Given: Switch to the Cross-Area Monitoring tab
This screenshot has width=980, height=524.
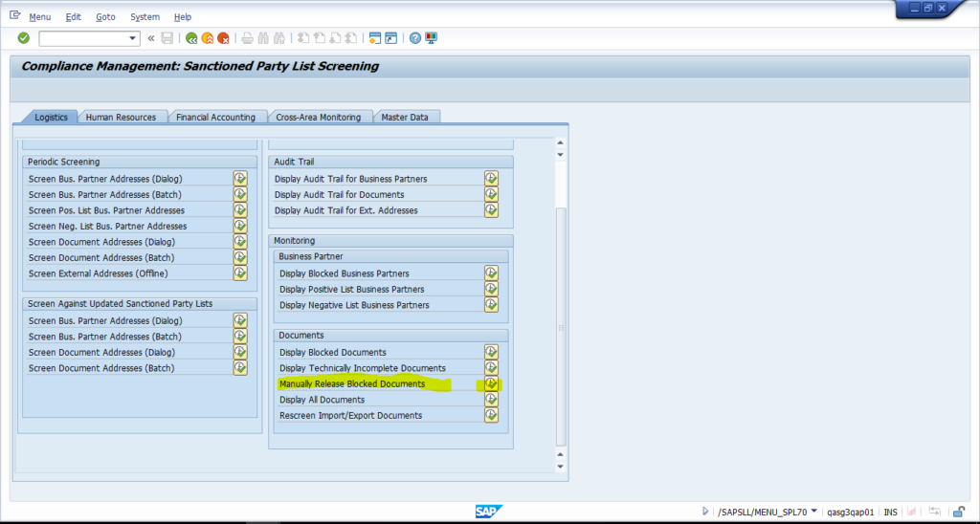Looking at the screenshot, I should pos(318,117).
